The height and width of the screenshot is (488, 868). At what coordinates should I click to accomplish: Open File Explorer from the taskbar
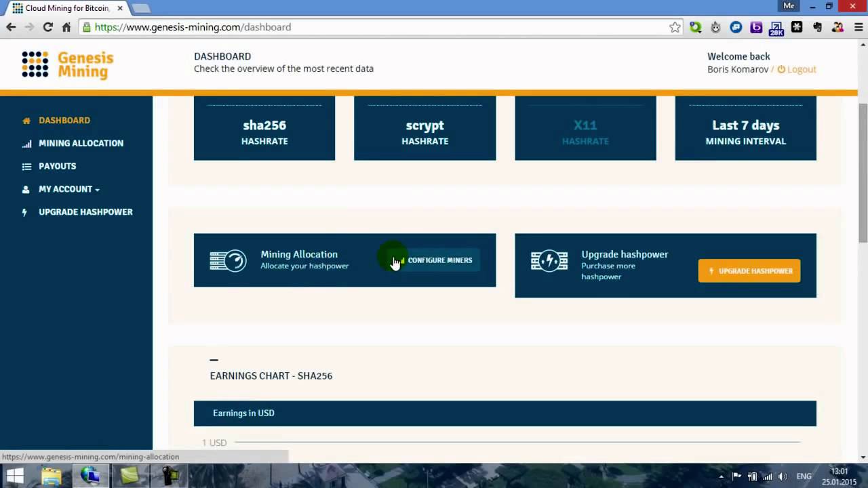[52, 476]
